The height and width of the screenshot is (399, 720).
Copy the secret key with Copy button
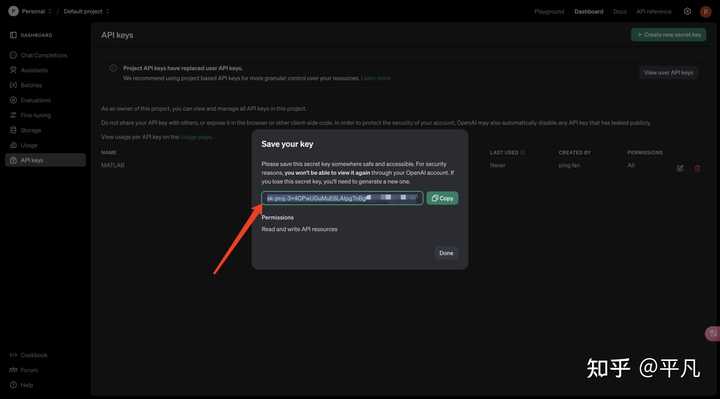click(442, 198)
